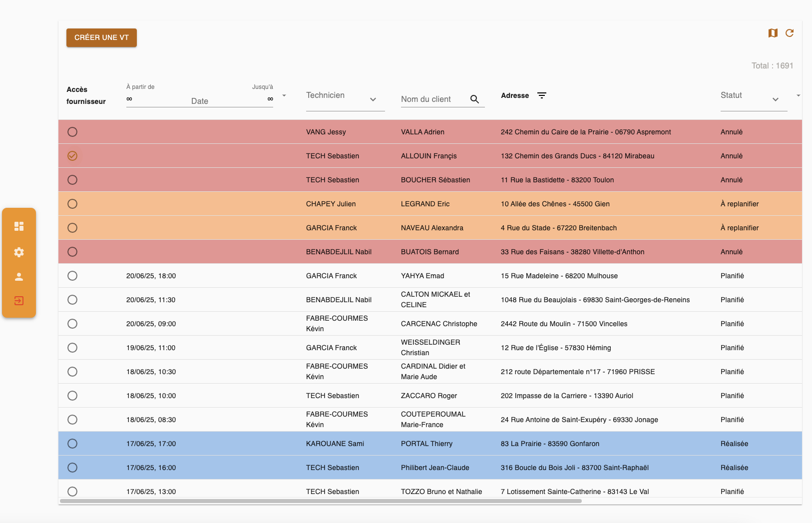The width and height of the screenshot is (812, 523).
Task: Select radio for YAHYA Emad row
Action: coord(72,276)
